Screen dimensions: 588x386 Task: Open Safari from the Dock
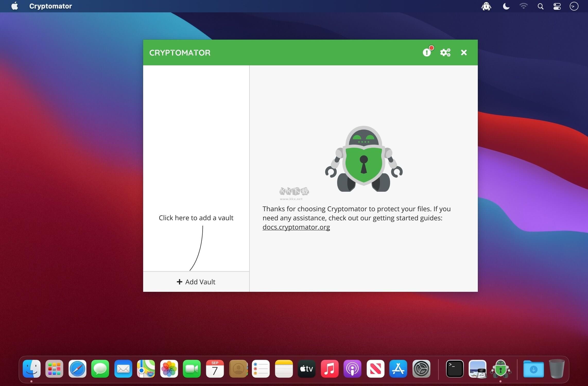pos(77,369)
